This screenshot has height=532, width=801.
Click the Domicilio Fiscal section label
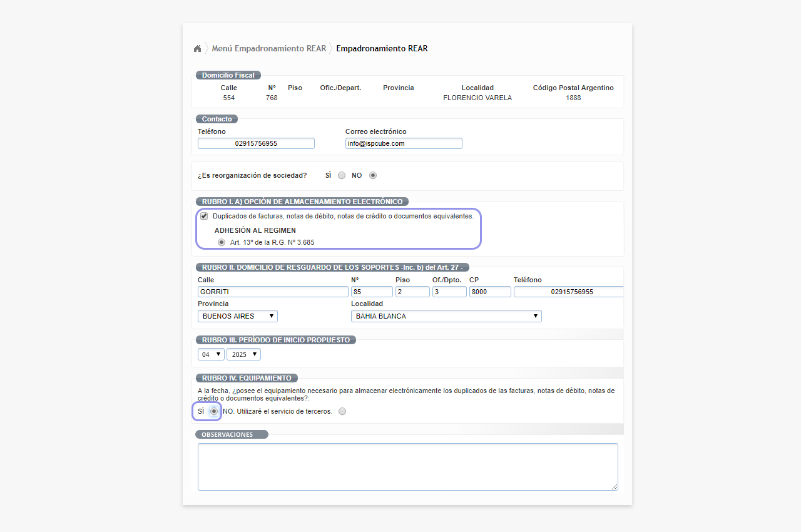coord(228,75)
